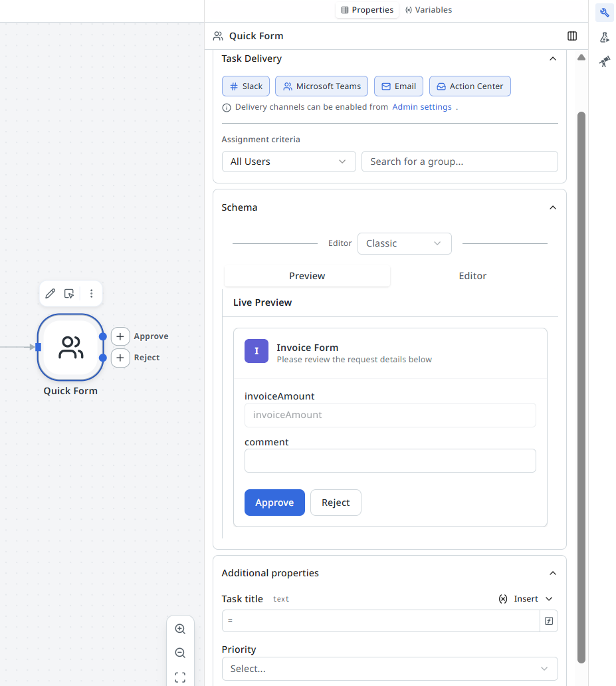Collapse the Schema section
This screenshot has height=686, width=616.
553,207
